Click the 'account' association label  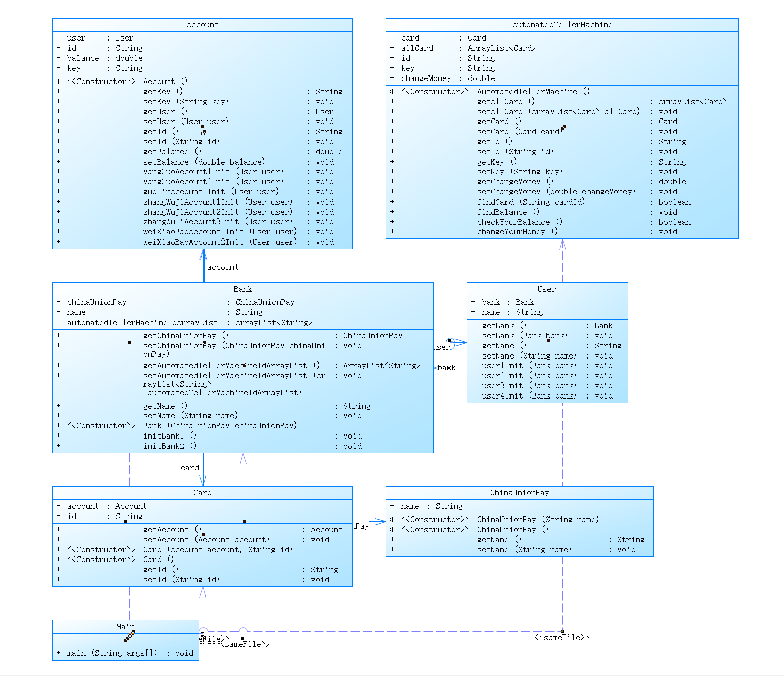(223, 267)
